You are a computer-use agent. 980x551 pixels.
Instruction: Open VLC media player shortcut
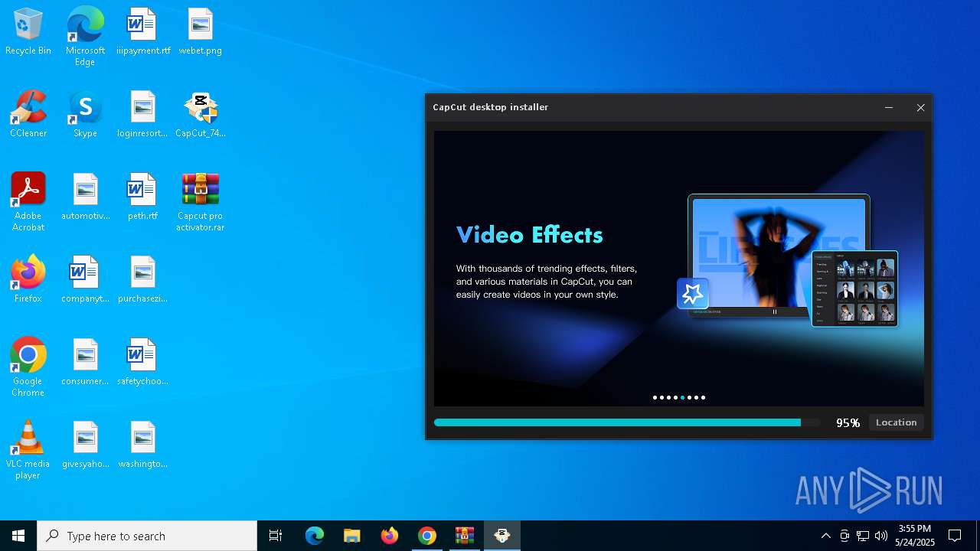click(x=28, y=450)
